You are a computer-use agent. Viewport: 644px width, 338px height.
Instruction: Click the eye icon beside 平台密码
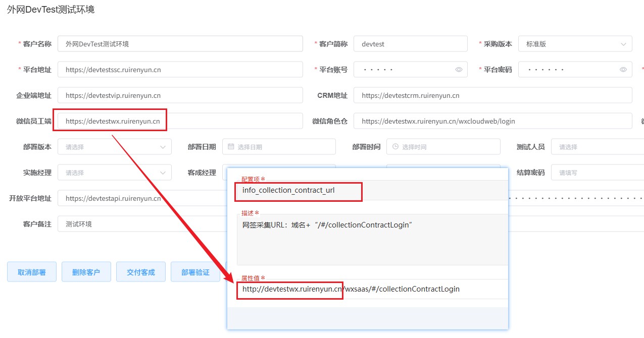623,70
